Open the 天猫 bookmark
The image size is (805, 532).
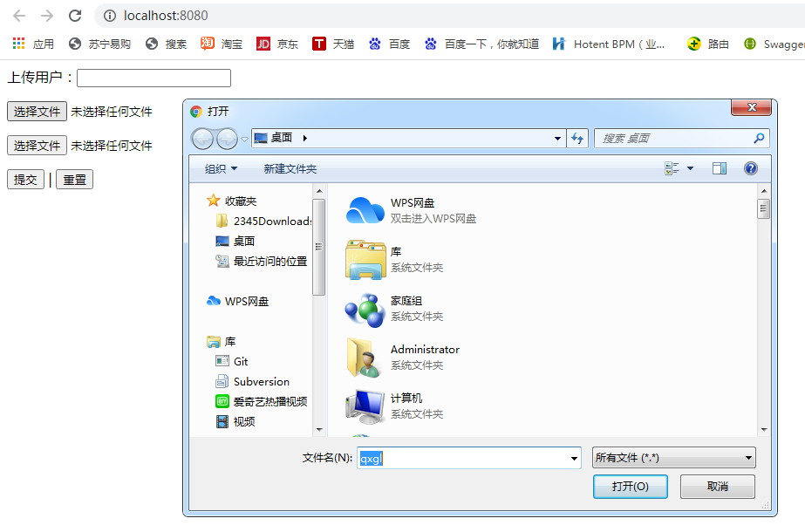333,44
